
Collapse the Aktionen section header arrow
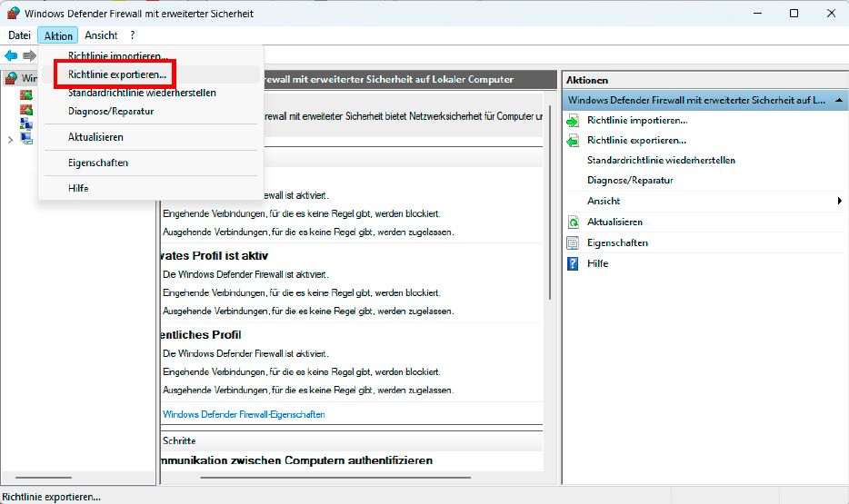[x=839, y=101]
